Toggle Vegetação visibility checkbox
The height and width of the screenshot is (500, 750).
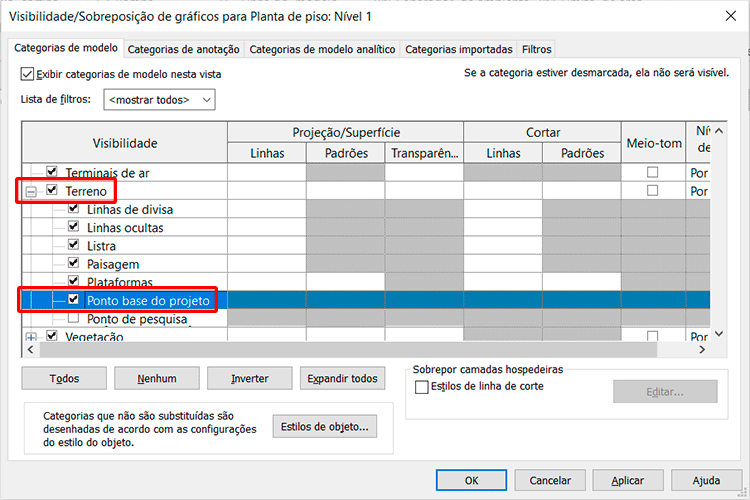click(x=52, y=335)
